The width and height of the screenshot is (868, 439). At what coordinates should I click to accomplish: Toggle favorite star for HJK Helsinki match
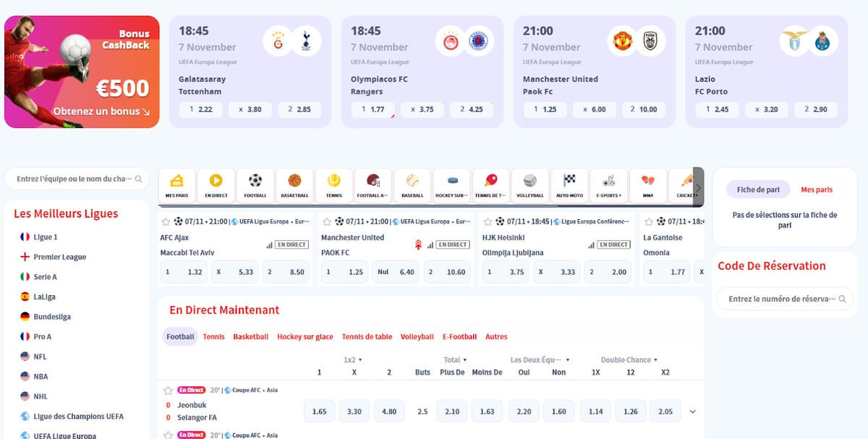click(x=488, y=221)
